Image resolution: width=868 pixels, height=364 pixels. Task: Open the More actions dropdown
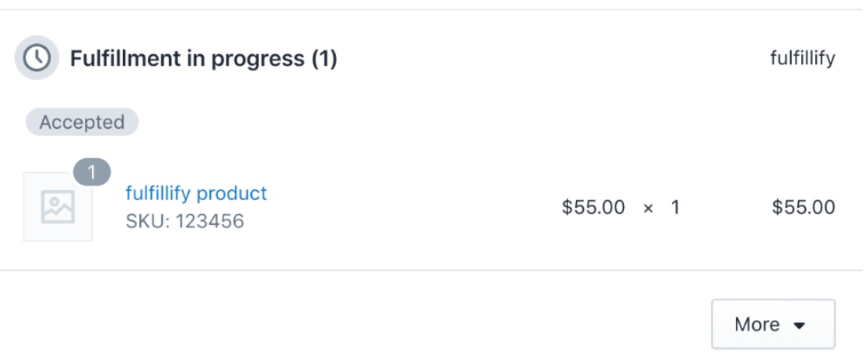(773, 324)
